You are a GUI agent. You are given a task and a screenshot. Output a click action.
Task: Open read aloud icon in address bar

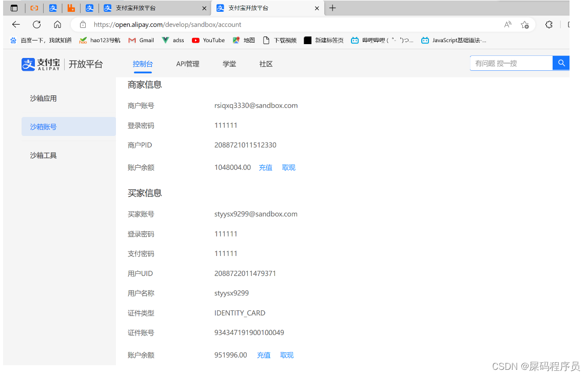click(508, 25)
